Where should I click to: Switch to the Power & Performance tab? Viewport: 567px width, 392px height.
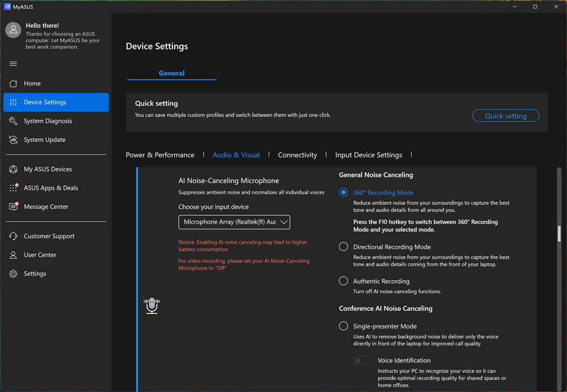(160, 155)
